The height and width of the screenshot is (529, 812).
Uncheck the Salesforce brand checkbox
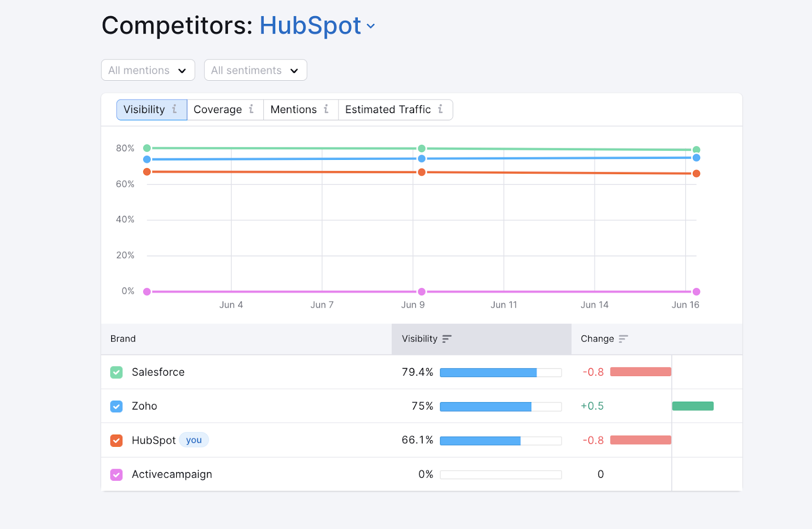pyautogui.click(x=116, y=372)
